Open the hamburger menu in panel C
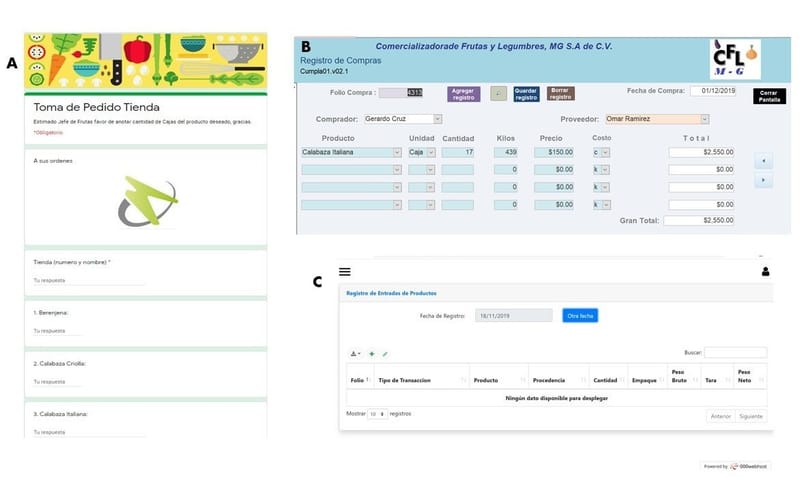800x478 pixels. [x=345, y=272]
